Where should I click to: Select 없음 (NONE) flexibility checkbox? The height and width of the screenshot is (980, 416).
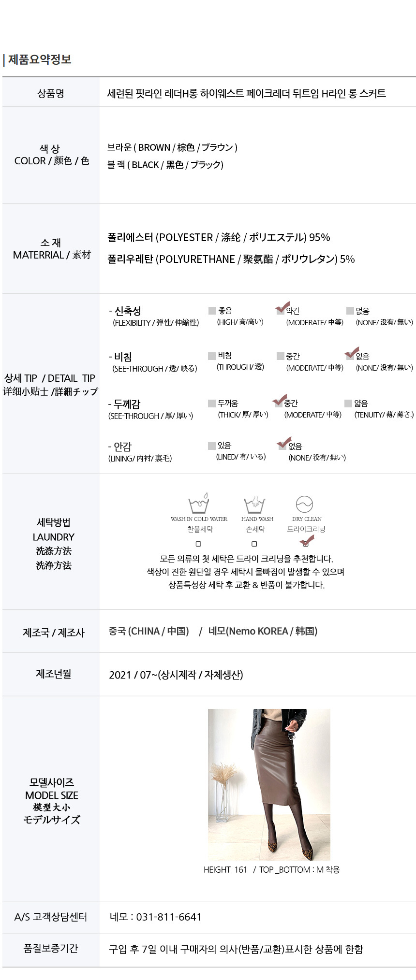(x=350, y=311)
